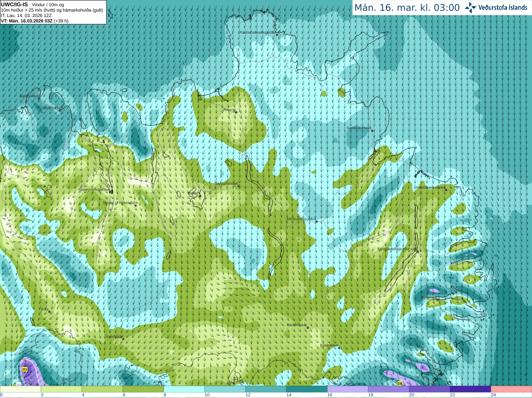Click the pink above-24 m/s legend swatch

[x=512, y=389]
